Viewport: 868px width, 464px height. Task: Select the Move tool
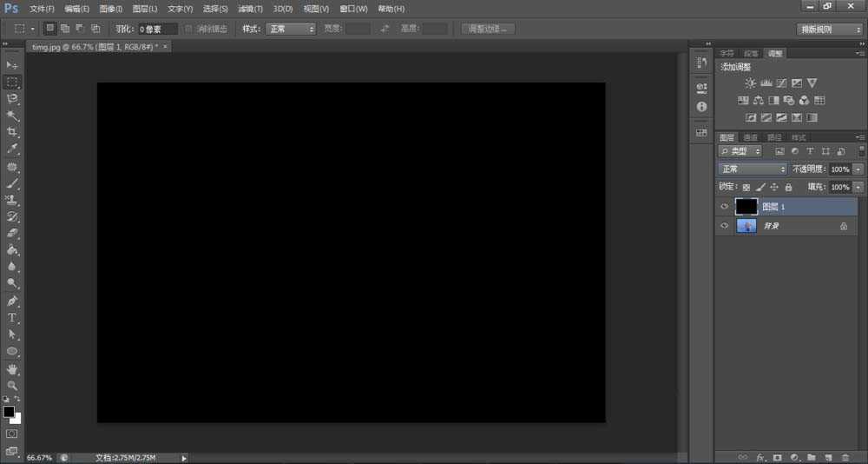pos(12,65)
